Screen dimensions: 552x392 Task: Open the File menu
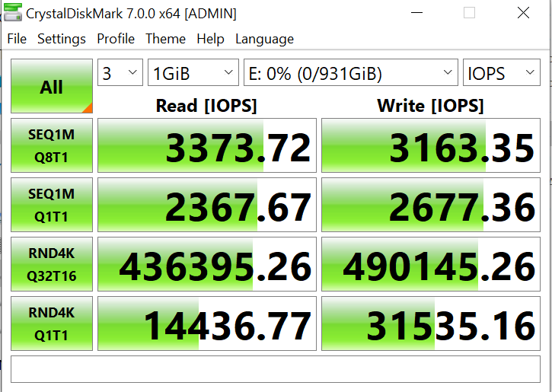pos(17,39)
